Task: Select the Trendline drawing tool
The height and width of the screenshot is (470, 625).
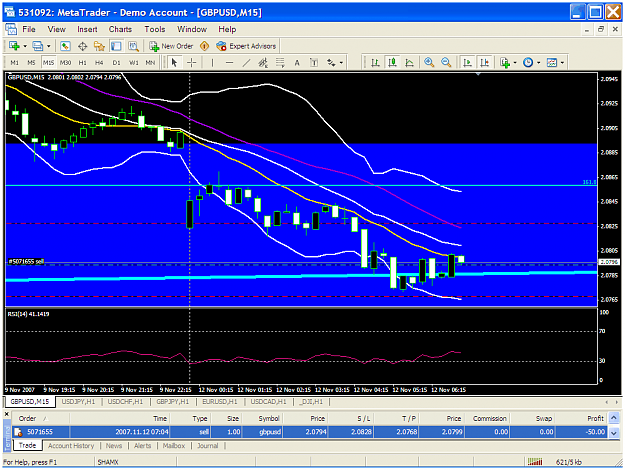Action: tap(246, 63)
